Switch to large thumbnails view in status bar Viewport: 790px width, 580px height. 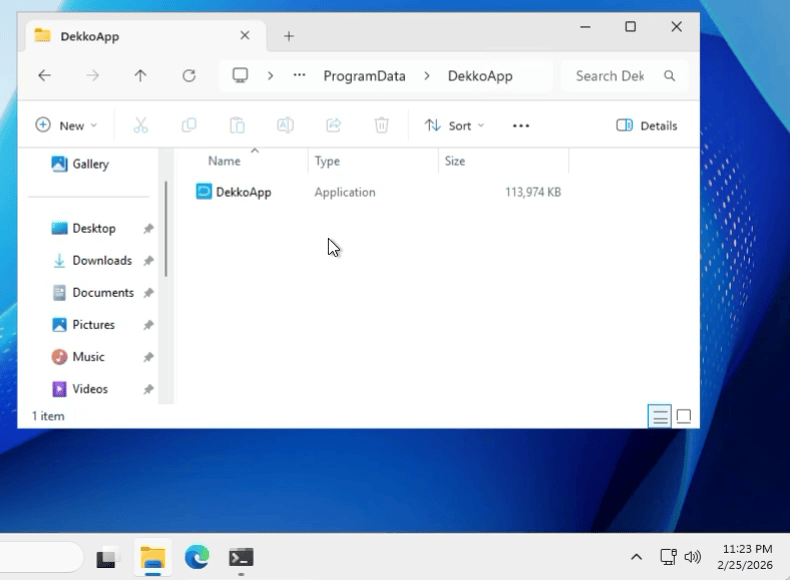tap(684, 416)
